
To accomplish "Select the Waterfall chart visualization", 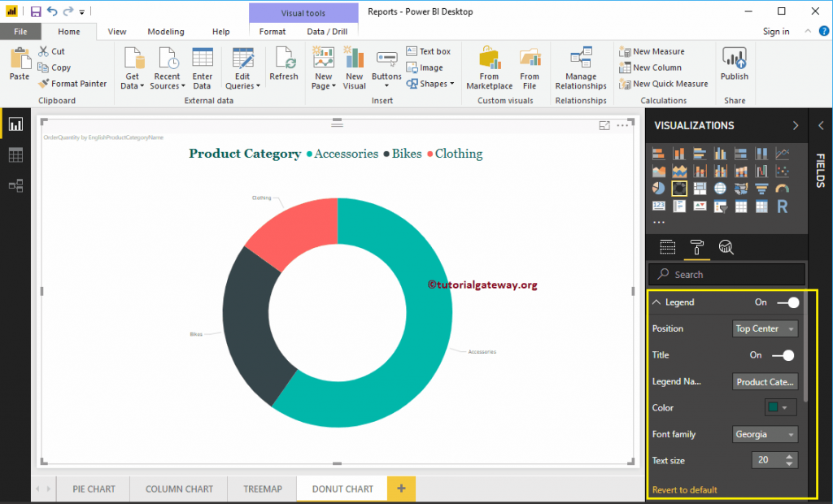I will [761, 171].
